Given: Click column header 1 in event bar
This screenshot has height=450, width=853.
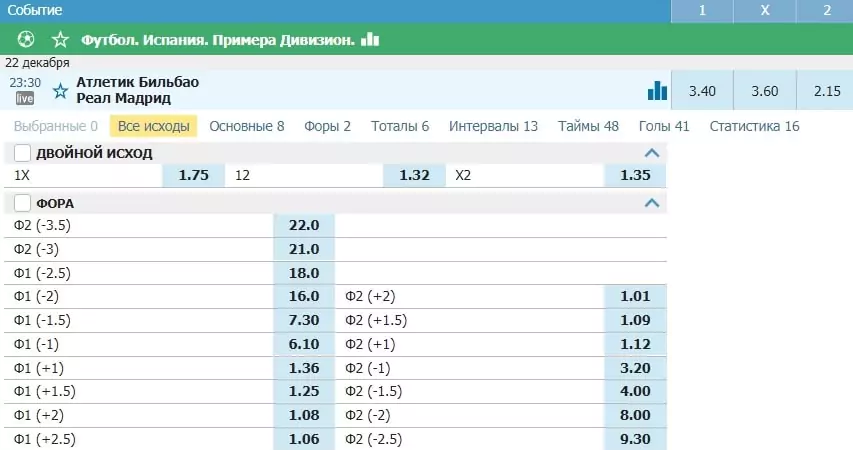Looking at the screenshot, I should [702, 11].
